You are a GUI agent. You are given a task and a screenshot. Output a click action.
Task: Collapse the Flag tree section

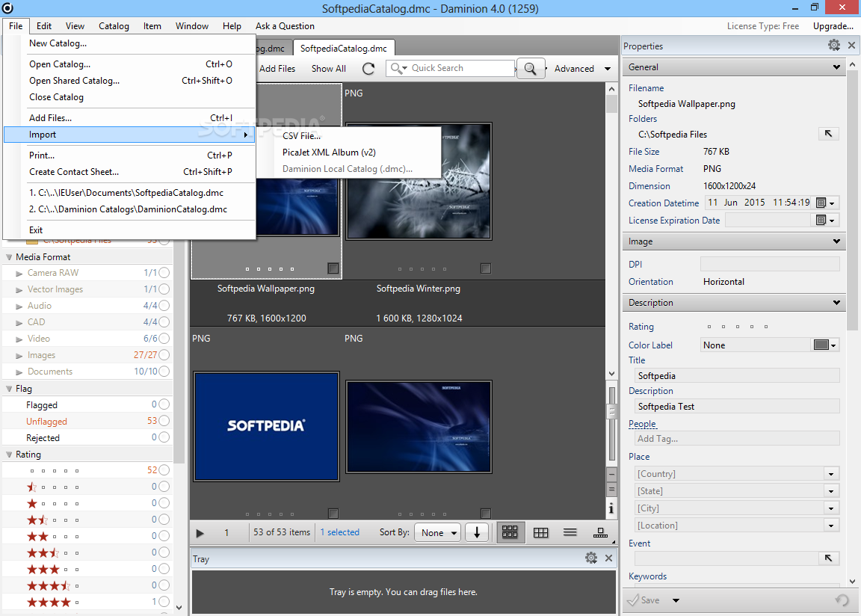point(9,388)
